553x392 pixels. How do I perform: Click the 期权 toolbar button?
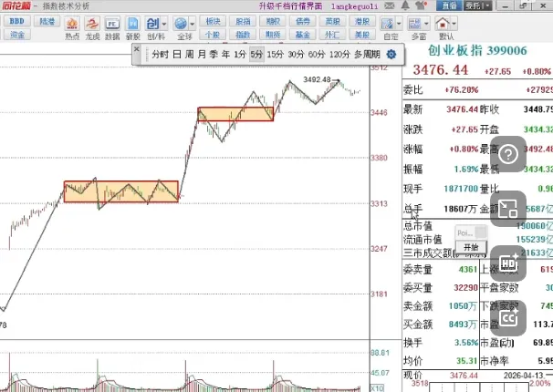273,21
